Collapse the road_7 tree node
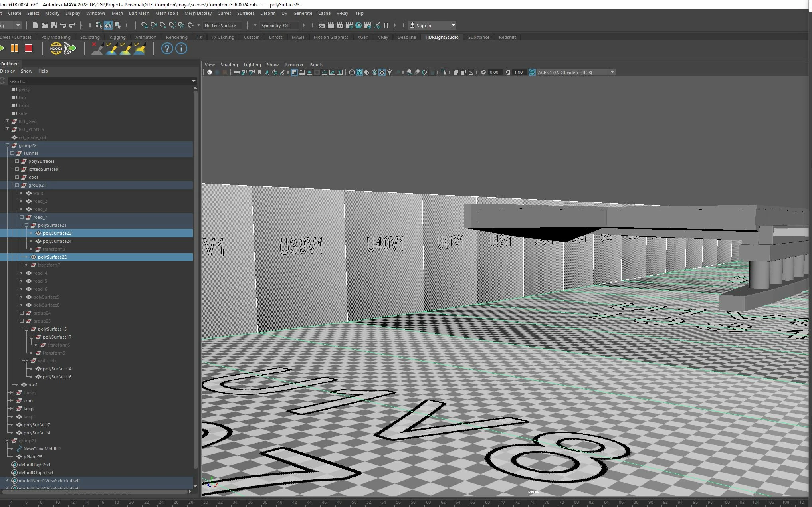Viewport: 812px width, 507px height. (x=22, y=217)
